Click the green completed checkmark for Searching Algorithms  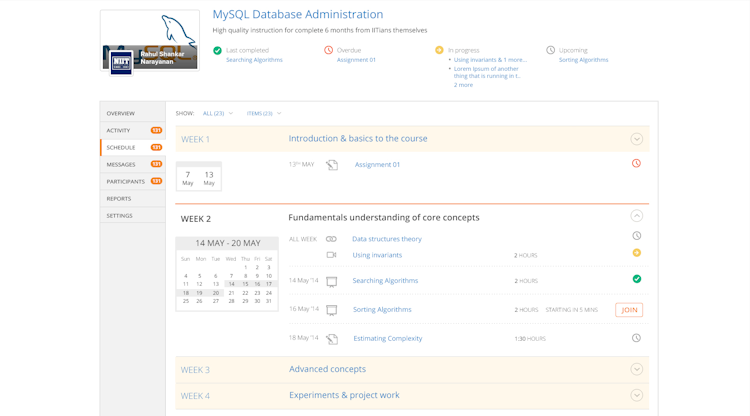(636, 280)
